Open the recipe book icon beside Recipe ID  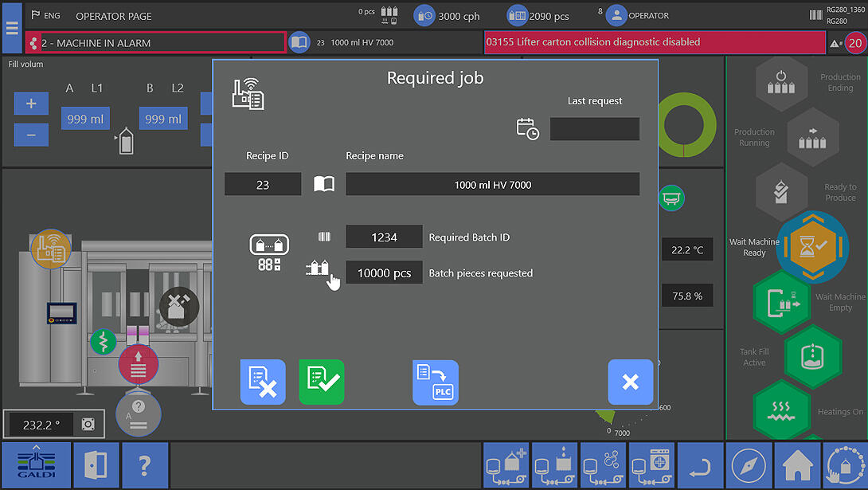tap(324, 185)
